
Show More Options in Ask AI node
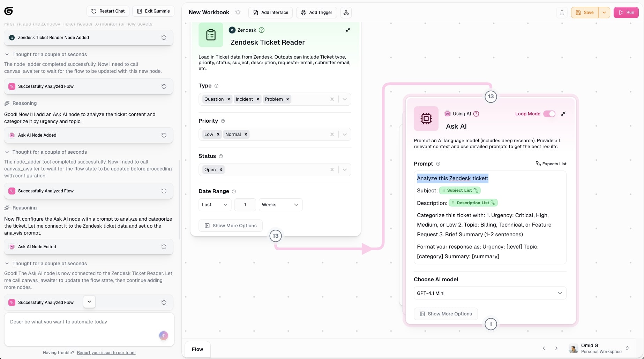tap(446, 314)
